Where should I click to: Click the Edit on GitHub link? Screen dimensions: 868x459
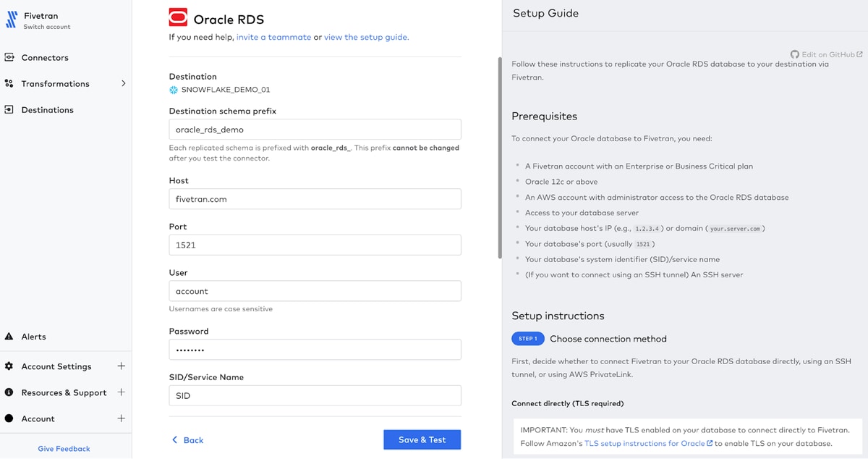[x=827, y=54]
